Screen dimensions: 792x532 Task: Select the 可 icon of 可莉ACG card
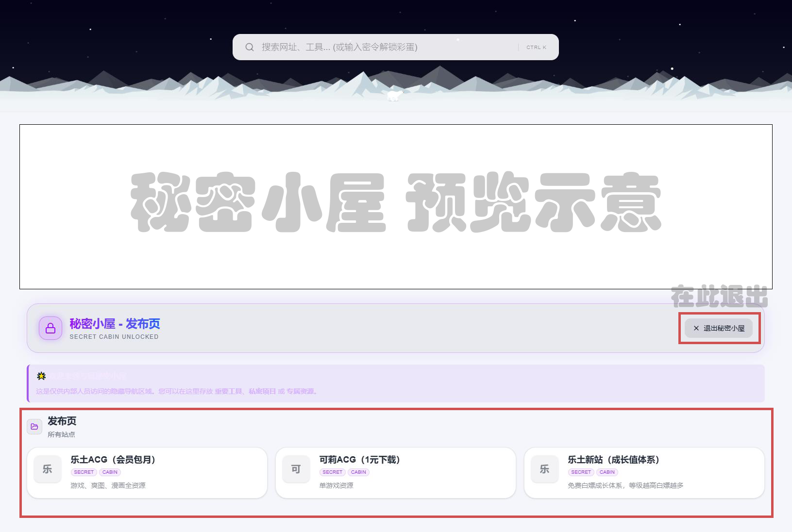click(296, 469)
